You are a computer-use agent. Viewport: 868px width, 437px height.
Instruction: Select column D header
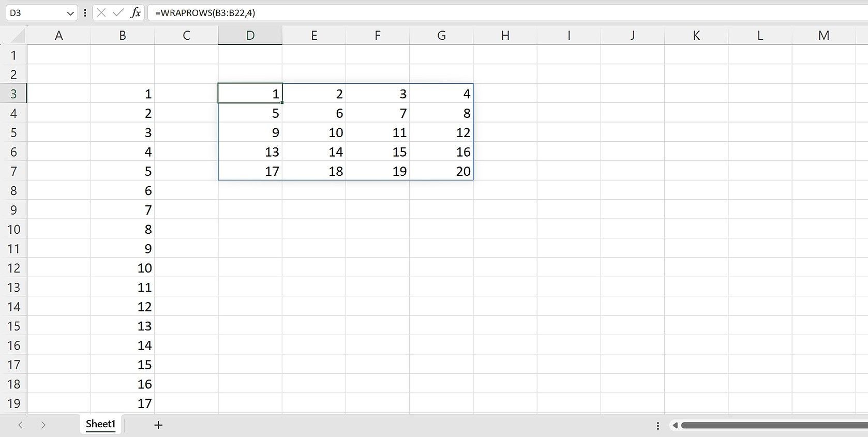tap(250, 35)
